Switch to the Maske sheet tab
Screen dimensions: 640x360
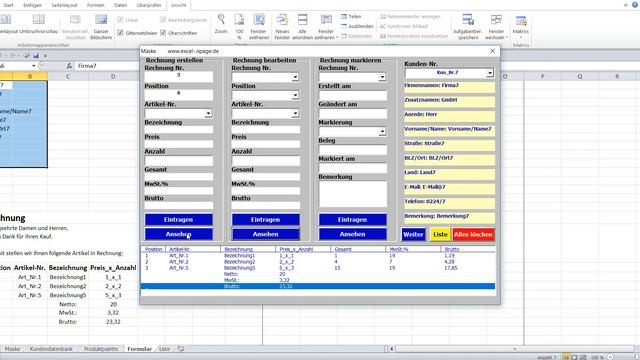(x=12, y=349)
